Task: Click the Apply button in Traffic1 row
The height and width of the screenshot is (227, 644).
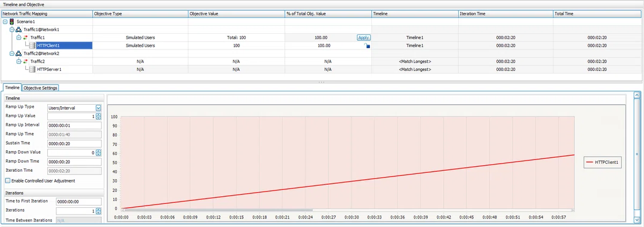Action: [363, 38]
